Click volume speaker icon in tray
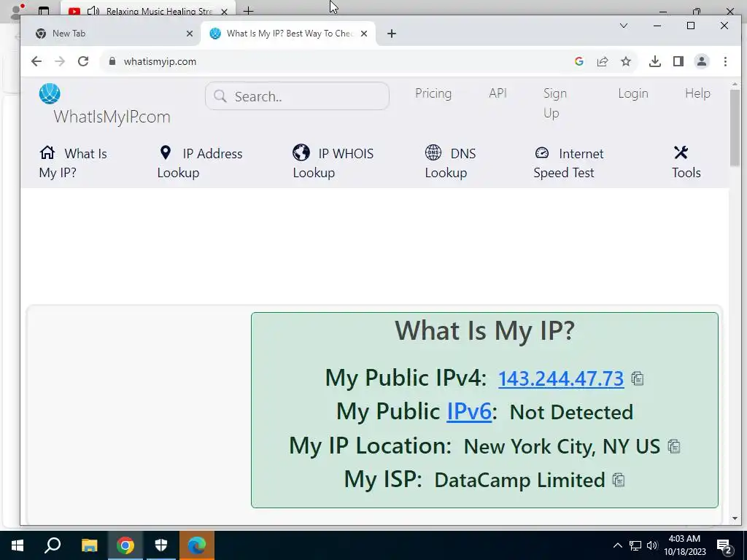The image size is (747, 560). point(652,545)
